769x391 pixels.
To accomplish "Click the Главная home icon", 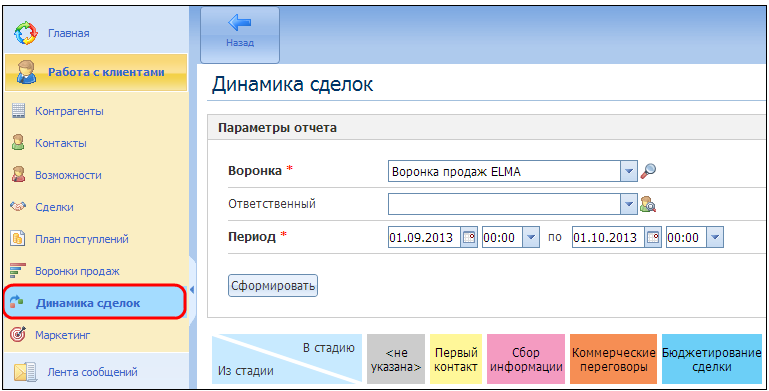I will point(26,33).
